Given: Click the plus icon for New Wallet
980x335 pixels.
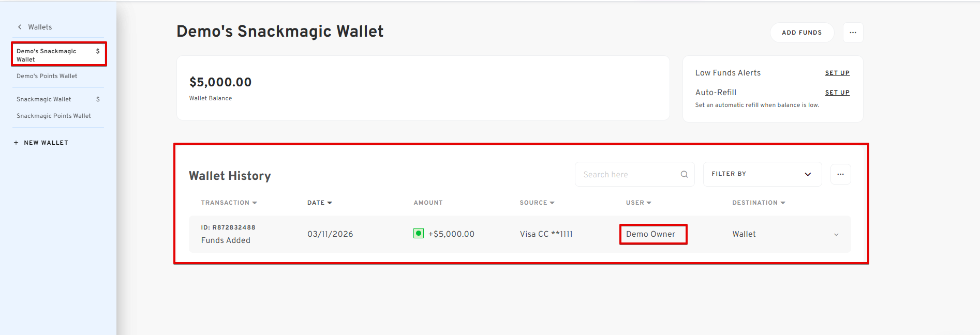Looking at the screenshot, I should (x=16, y=143).
